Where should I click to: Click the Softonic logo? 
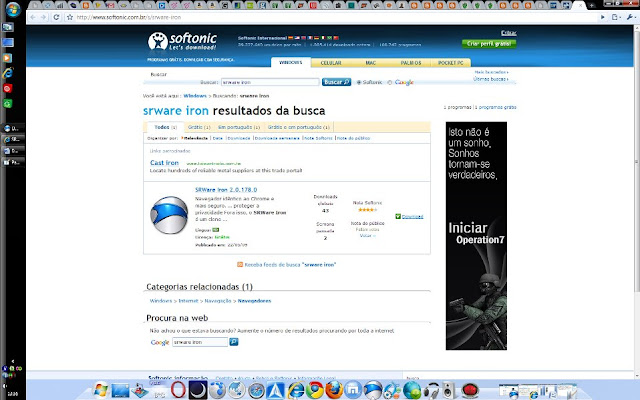182,42
